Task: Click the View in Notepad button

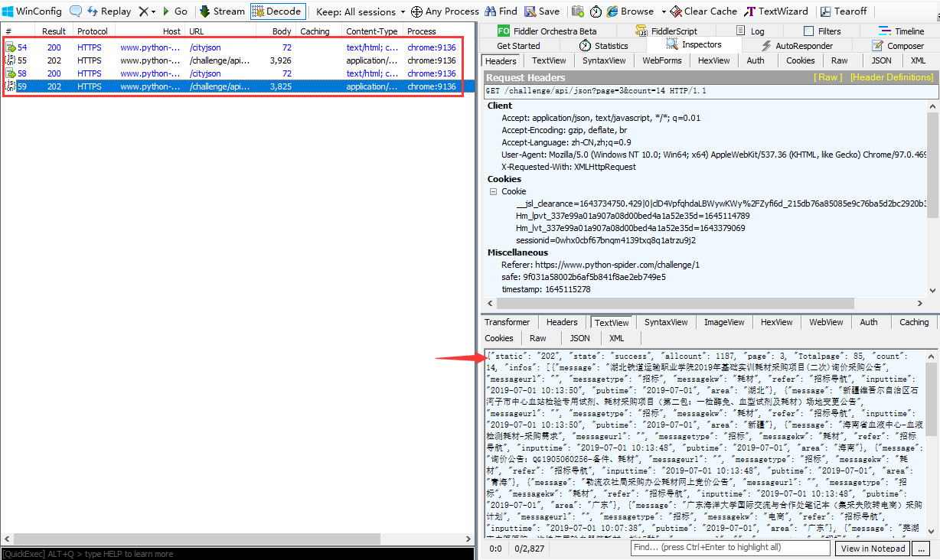Action: (872, 549)
